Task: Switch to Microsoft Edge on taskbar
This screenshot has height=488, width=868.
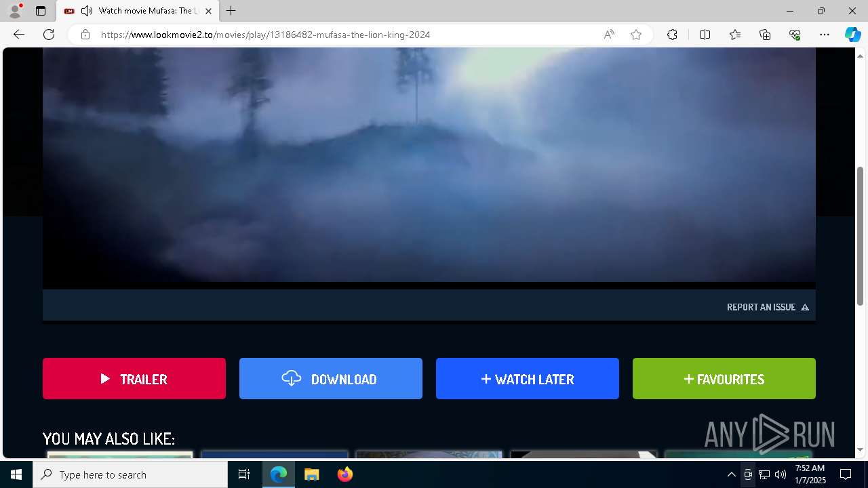Action: tap(279, 474)
